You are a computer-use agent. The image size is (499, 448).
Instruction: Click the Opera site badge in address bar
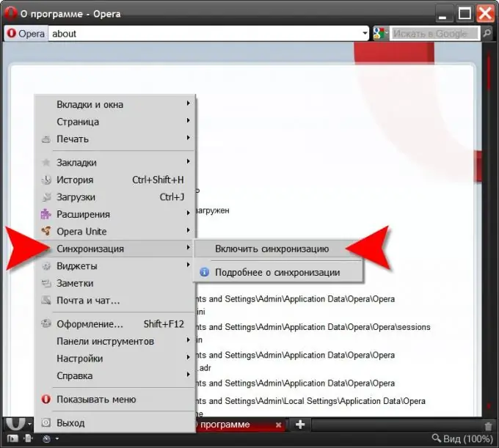[26, 34]
